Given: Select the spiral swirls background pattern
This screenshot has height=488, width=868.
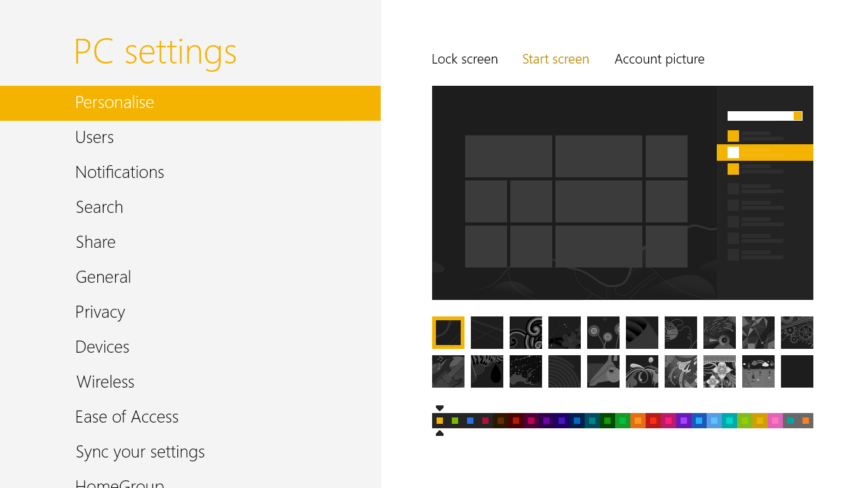Looking at the screenshot, I should click(526, 332).
